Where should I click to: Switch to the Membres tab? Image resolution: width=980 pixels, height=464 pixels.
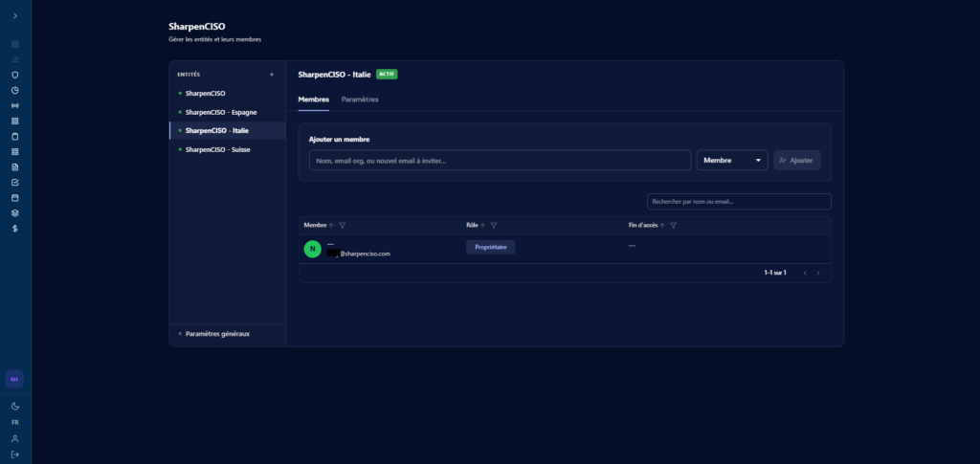click(x=314, y=99)
